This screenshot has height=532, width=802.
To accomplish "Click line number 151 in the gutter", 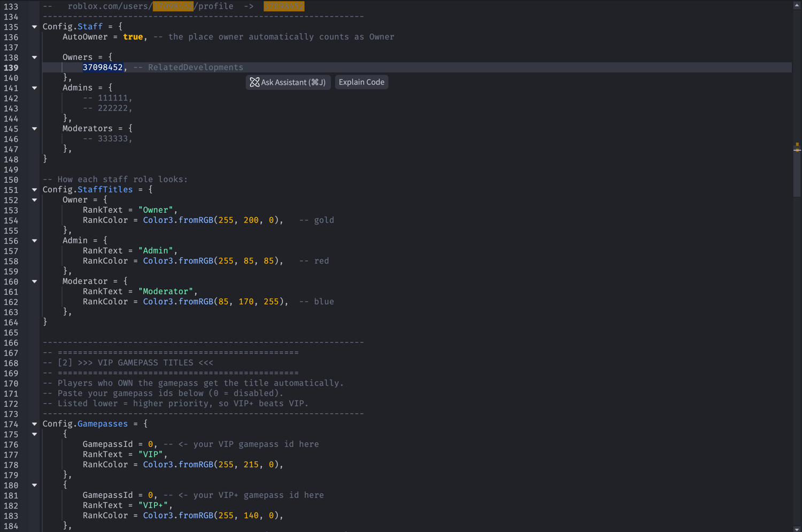I will (11, 190).
